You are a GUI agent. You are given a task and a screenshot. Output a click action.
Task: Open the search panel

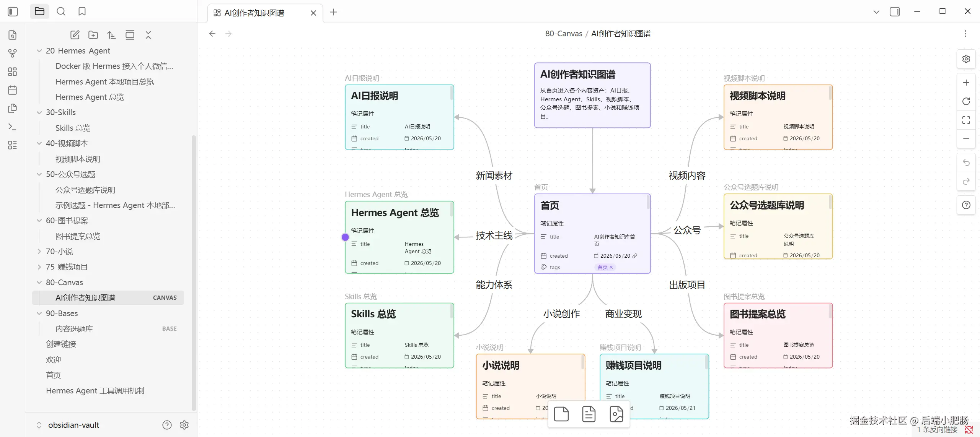pos(61,11)
